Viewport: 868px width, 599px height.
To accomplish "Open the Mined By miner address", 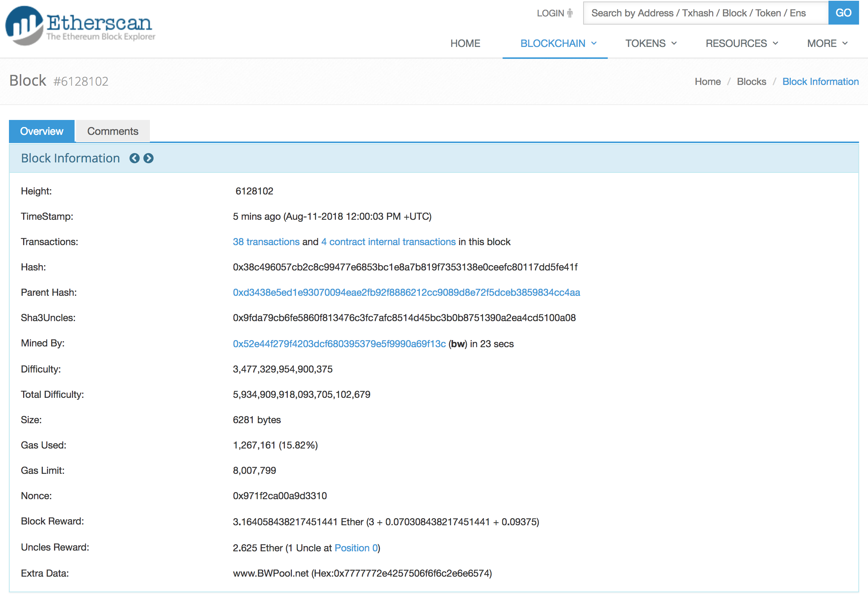I will point(339,344).
